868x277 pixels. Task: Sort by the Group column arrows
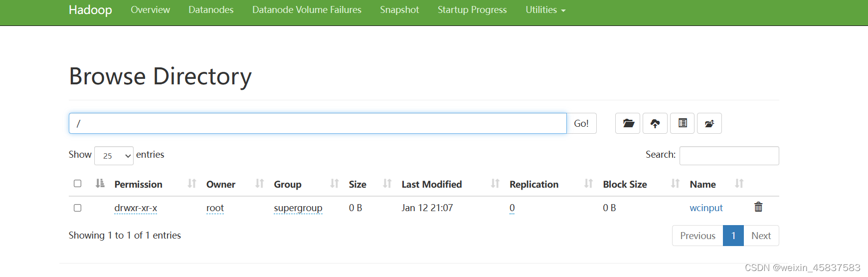click(x=335, y=184)
